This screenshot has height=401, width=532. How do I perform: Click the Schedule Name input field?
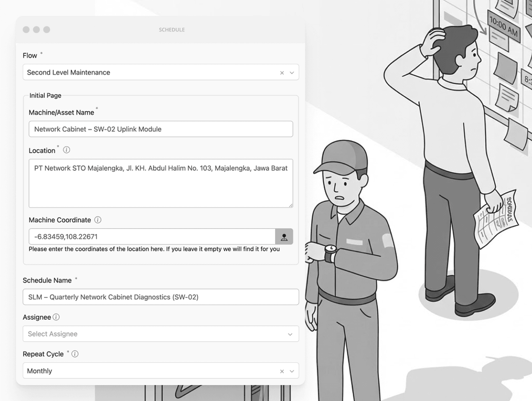161,297
